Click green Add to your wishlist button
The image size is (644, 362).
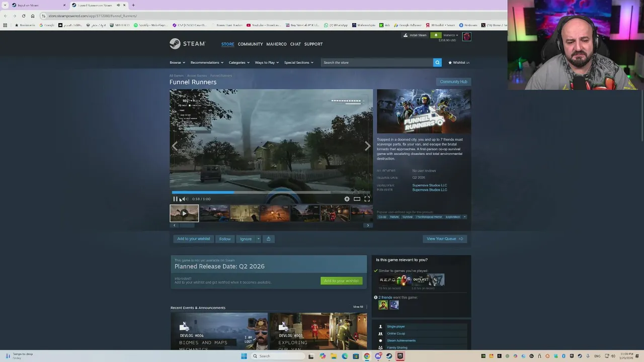[341, 281]
